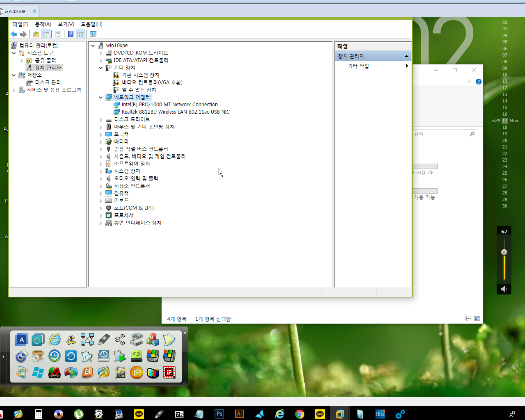This screenshot has height=420, width=525.
Task: Click the Forward arrow toolbar icon
Action: [23, 34]
